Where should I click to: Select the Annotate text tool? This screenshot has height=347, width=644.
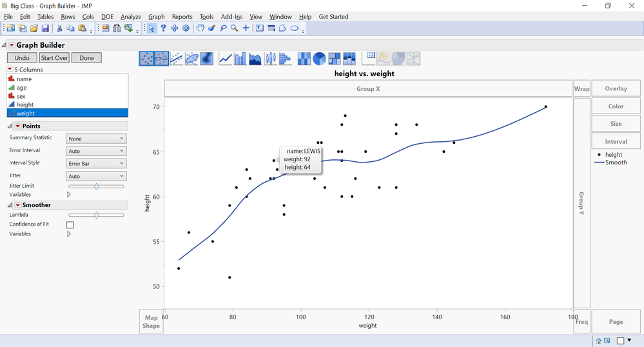[260, 28]
